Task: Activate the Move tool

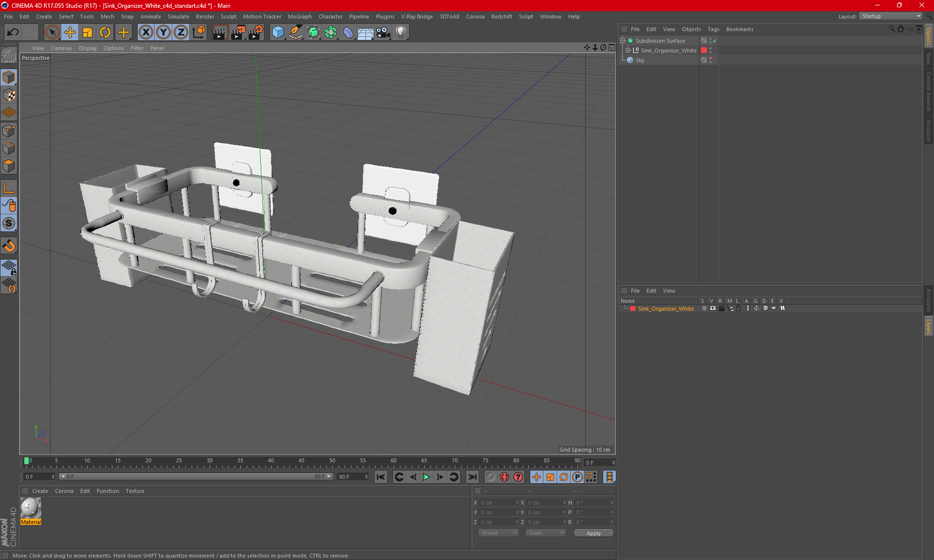Action: coord(70,33)
